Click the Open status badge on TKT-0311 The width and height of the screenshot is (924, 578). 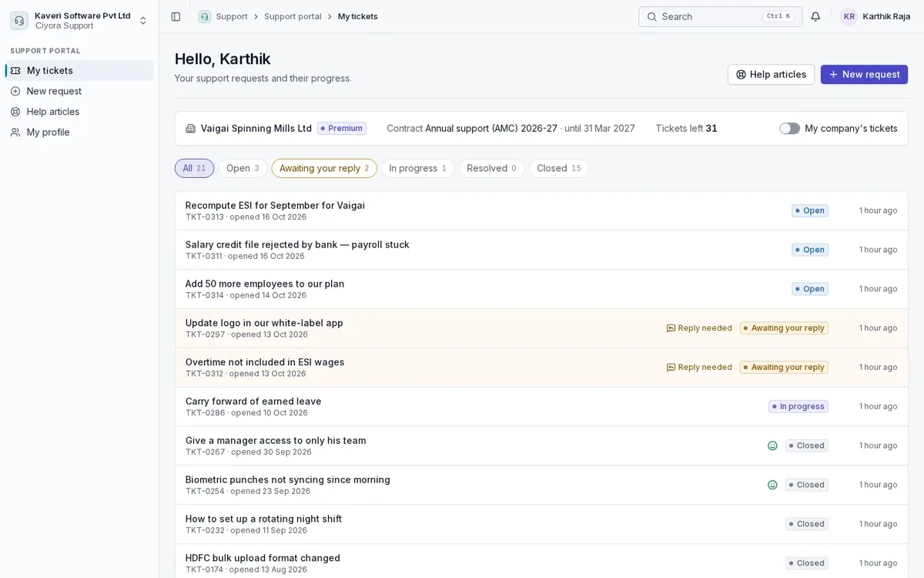pos(810,250)
